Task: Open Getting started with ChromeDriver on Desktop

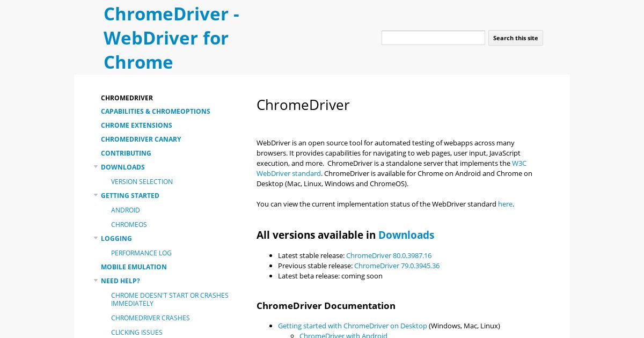Action: pyautogui.click(x=353, y=326)
